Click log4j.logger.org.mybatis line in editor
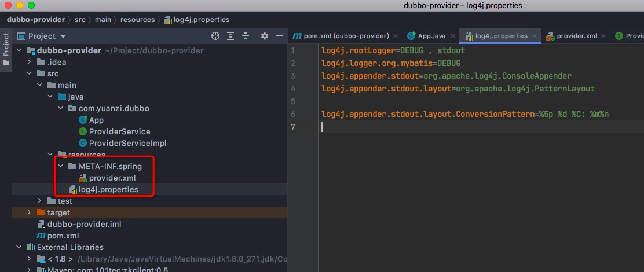 391,63
